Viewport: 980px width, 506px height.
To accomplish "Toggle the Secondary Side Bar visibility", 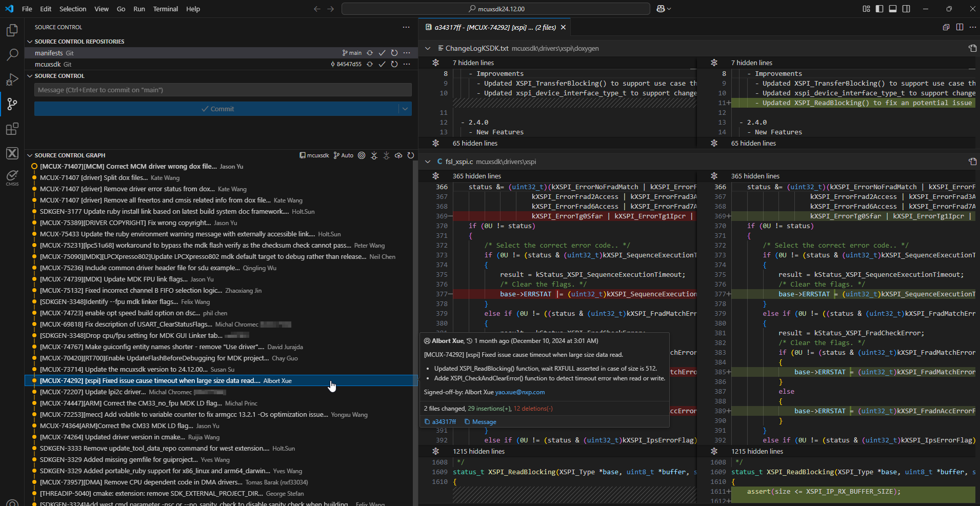I will pos(906,9).
